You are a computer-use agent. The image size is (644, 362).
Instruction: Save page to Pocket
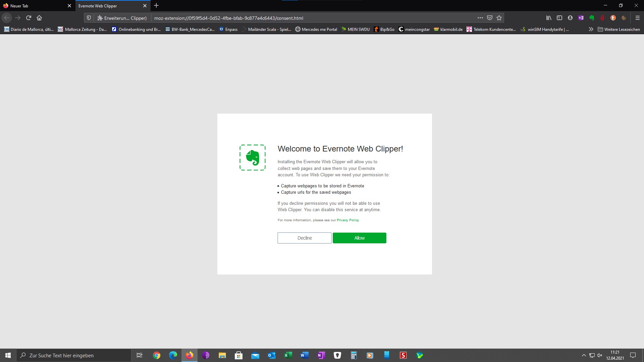pyautogui.click(x=490, y=18)
